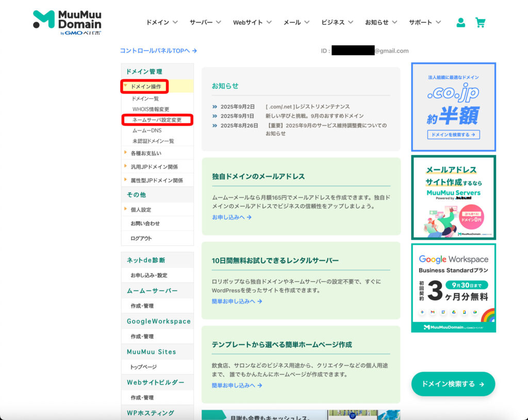Click the テンプレートから選べる簡単ホームページ作成 heading

(282, 345)
